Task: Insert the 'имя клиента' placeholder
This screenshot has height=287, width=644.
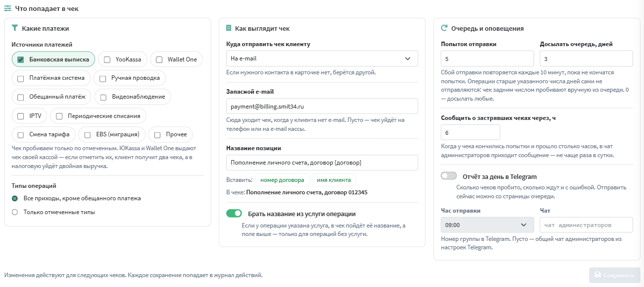Action: point(334,180)
